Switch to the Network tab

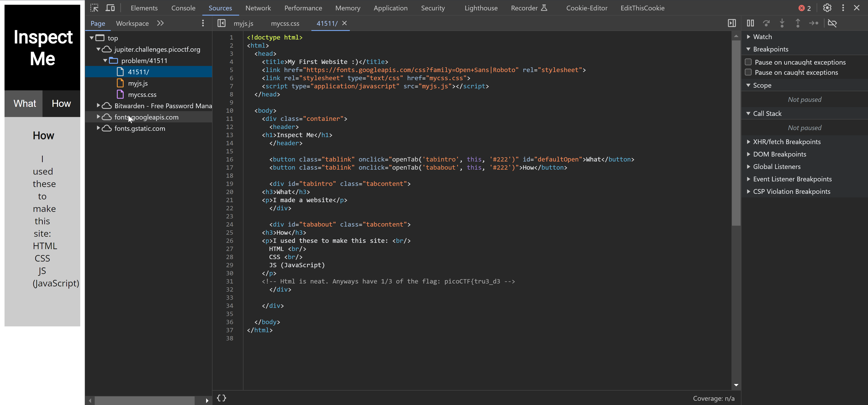[258, 8]
